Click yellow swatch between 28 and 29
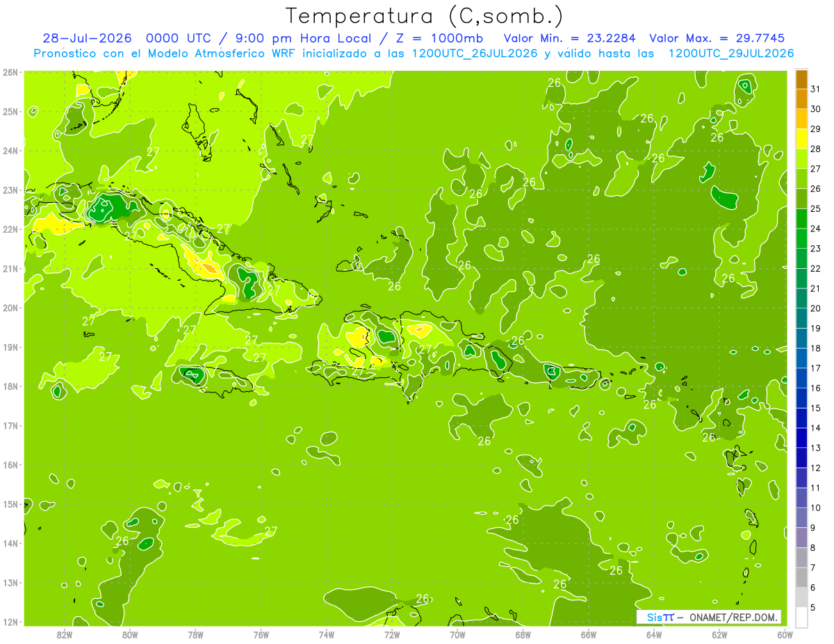The width and height of the screenshot is (834, 644). click(801, 139)
